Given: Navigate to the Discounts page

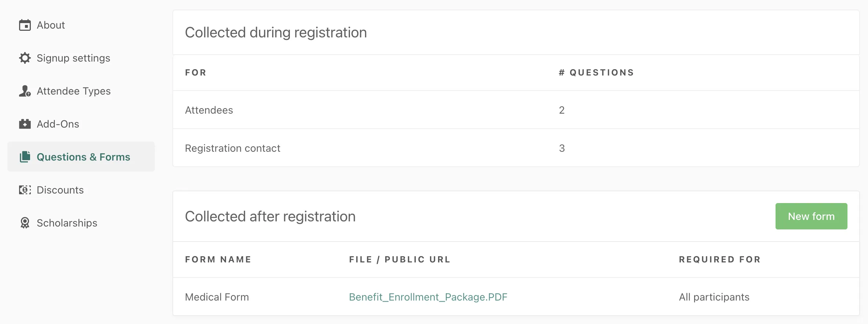Looking at the screenshot, I should click(x=60, y=190).
